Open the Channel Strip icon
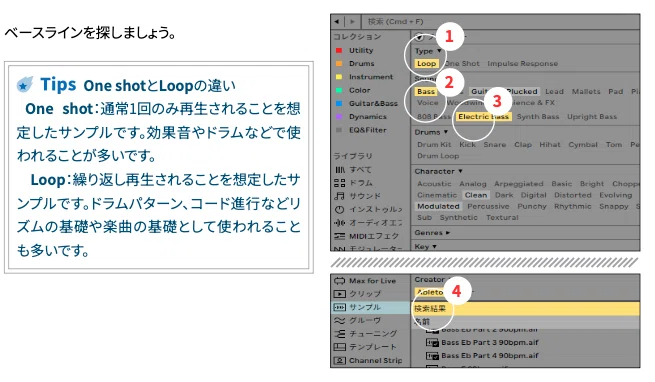 340,360
